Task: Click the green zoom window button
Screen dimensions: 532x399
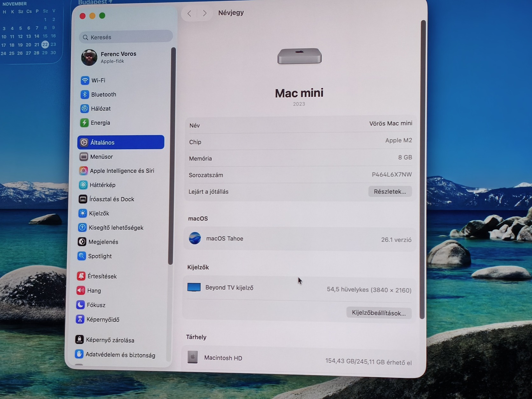Action: [102, 16]
